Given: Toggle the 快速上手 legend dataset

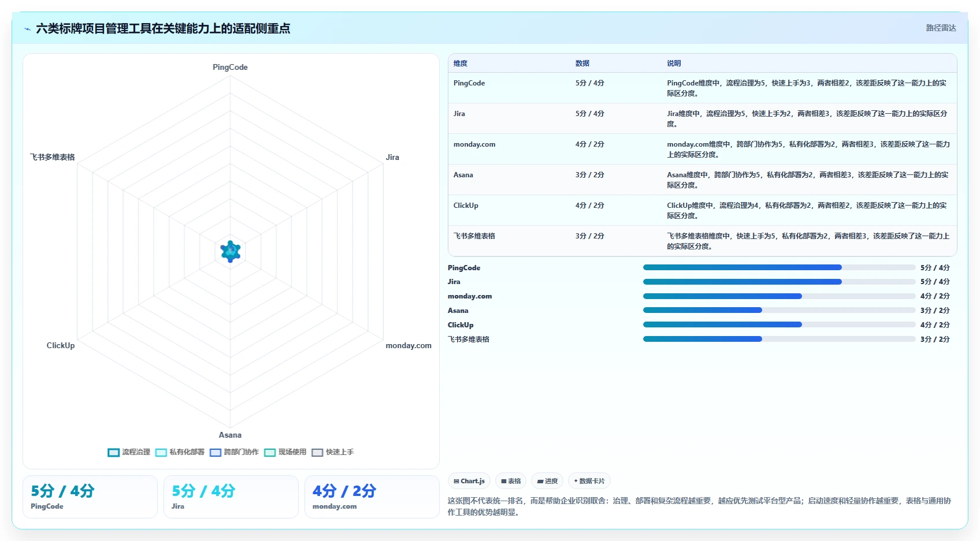Looking at the screenshot, I should click(x=332, y=452).
